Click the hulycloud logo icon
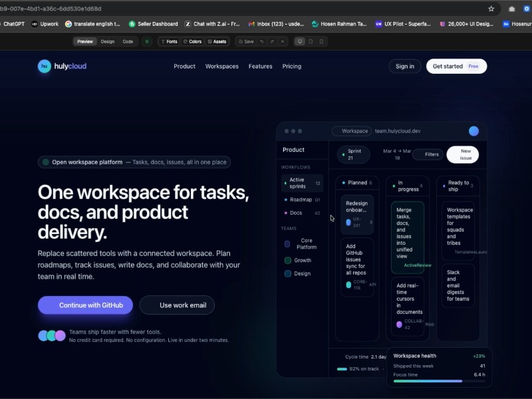 (45, 66)
